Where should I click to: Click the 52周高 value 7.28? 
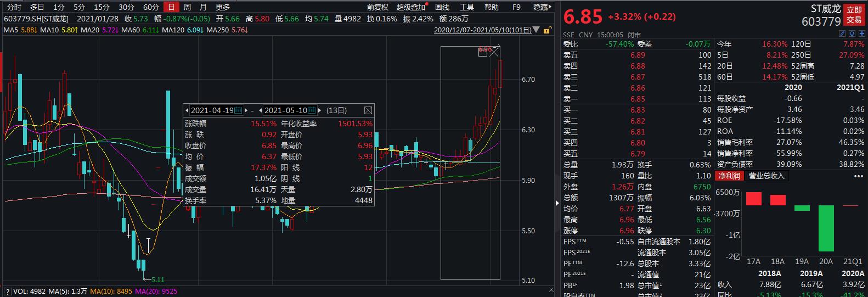coord(856,66)
